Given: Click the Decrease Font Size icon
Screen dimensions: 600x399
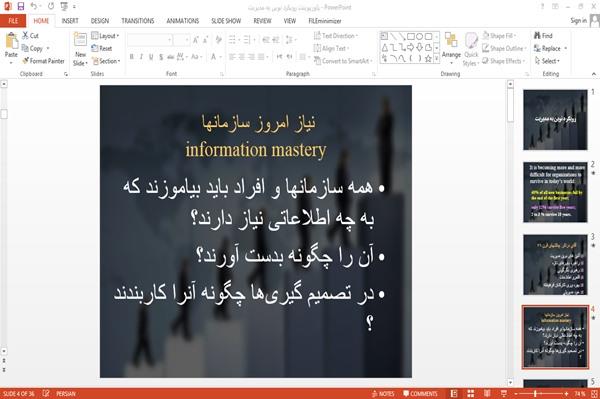Looking at the screenshot, I should point(206,40).
